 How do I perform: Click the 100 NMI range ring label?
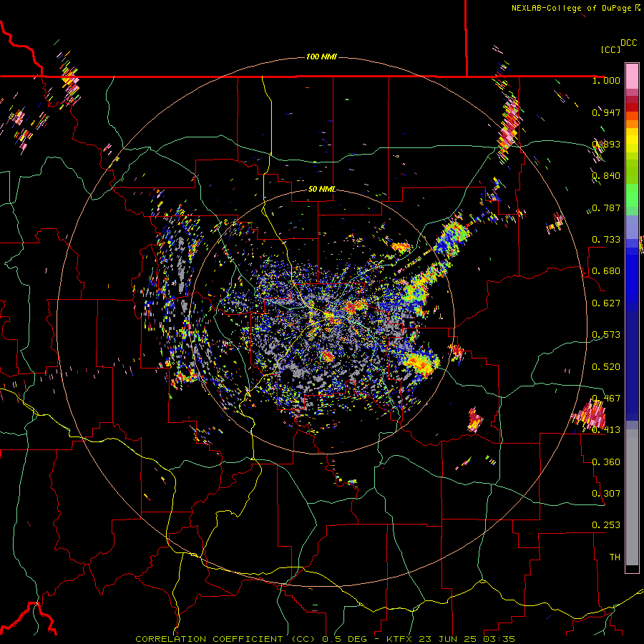click(x=321, y=57)
